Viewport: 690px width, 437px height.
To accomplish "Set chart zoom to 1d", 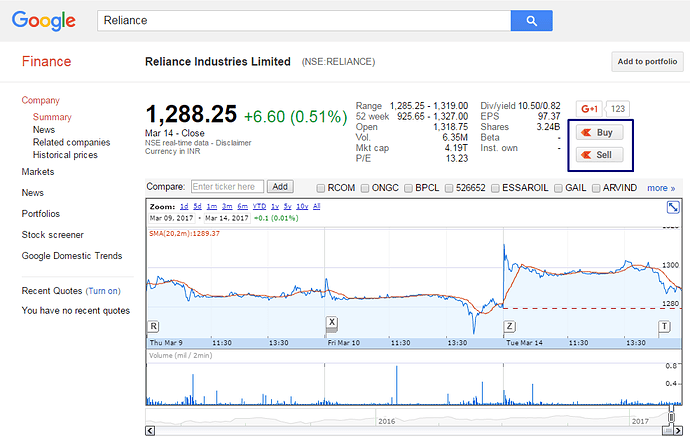I will (x=184, y=206).
